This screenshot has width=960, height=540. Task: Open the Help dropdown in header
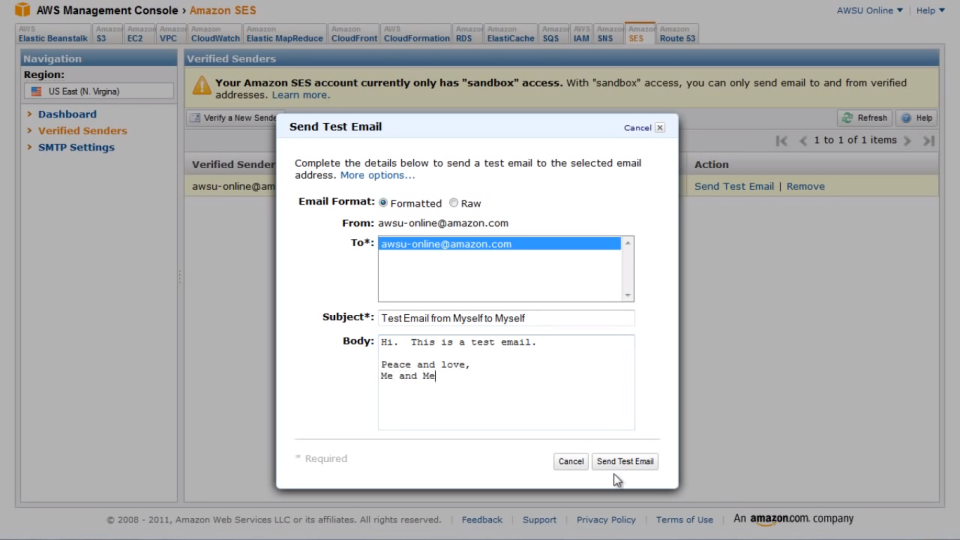[930, 10]
